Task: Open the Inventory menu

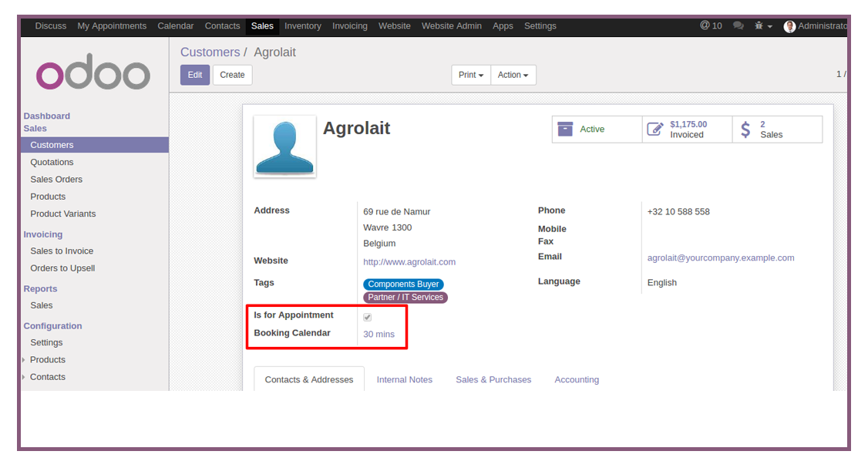Action: pos(303,26)
